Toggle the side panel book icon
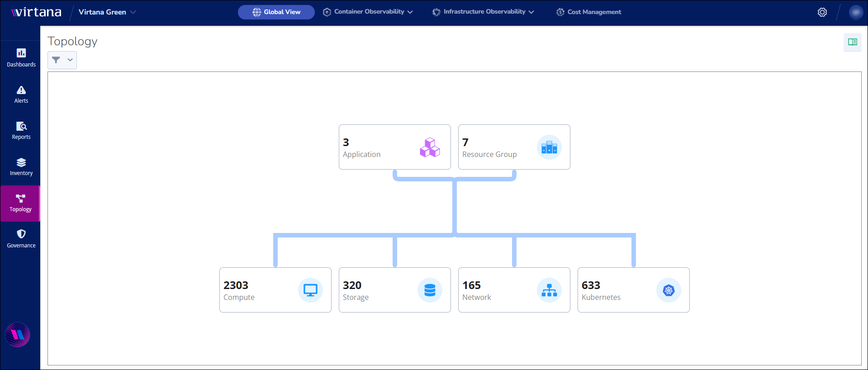The image size is (868, 370). (x=852, y=42)
